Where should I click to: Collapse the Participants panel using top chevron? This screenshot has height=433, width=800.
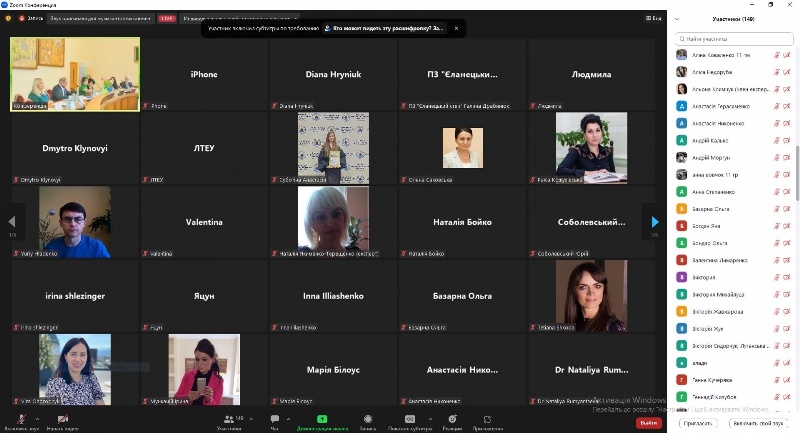coord(677,19)
